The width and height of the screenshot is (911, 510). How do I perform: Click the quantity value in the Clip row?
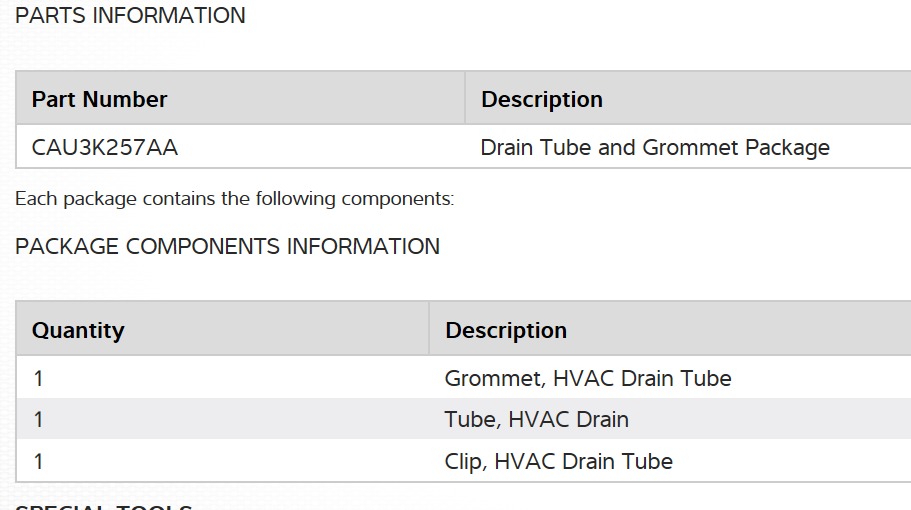pyautogui.click(x=38, y=461)
